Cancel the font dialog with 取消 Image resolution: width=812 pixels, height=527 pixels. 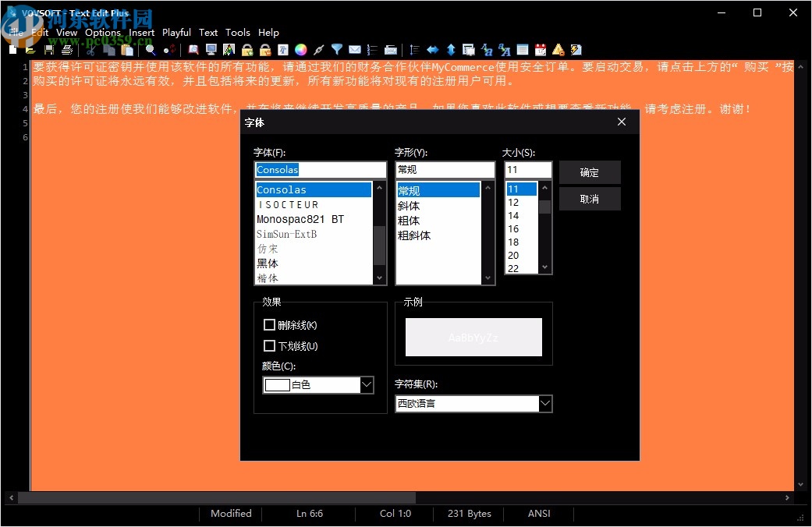pos(590,199)
